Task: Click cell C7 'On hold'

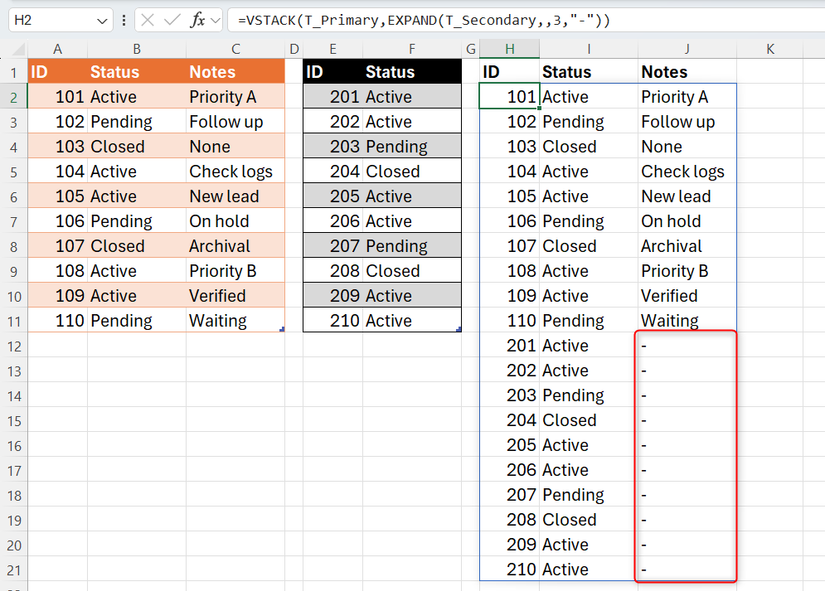Action: coord(235,221)
